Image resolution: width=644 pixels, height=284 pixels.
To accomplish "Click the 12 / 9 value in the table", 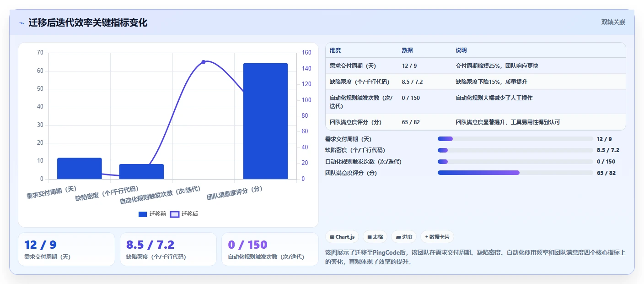I will coord(409,66).
